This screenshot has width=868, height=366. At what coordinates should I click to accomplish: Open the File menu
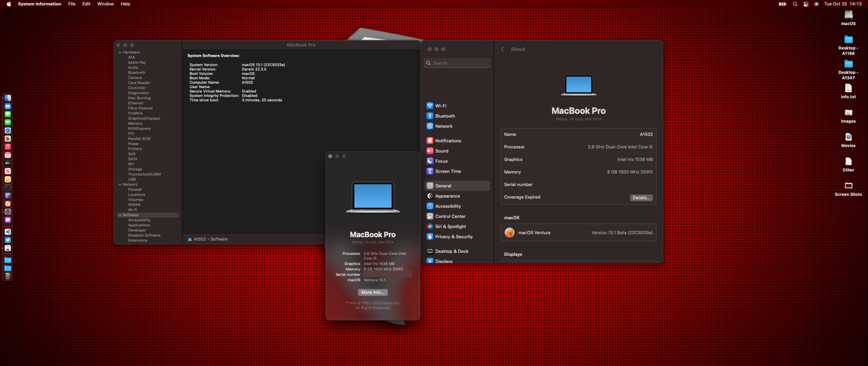72,4
